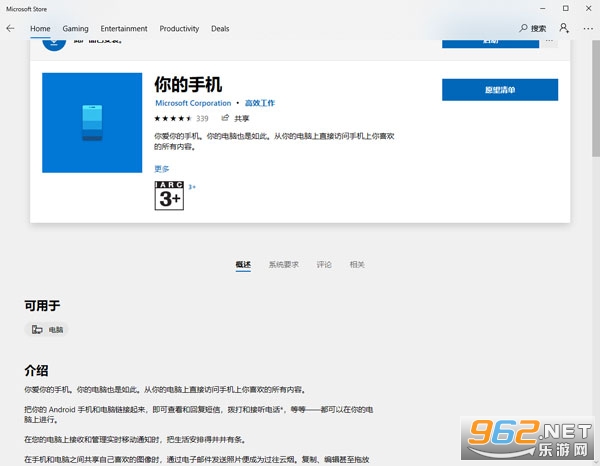Open the ellipsis beside the top blue button
Viewport: 600px width, 466px height.
coord(549,41)
